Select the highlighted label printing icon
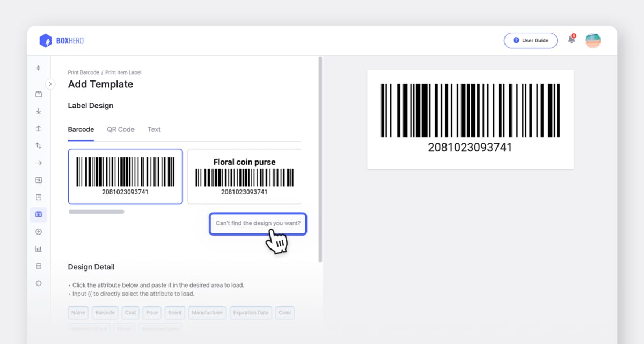 pyautogui.click(x=38, y=214)
